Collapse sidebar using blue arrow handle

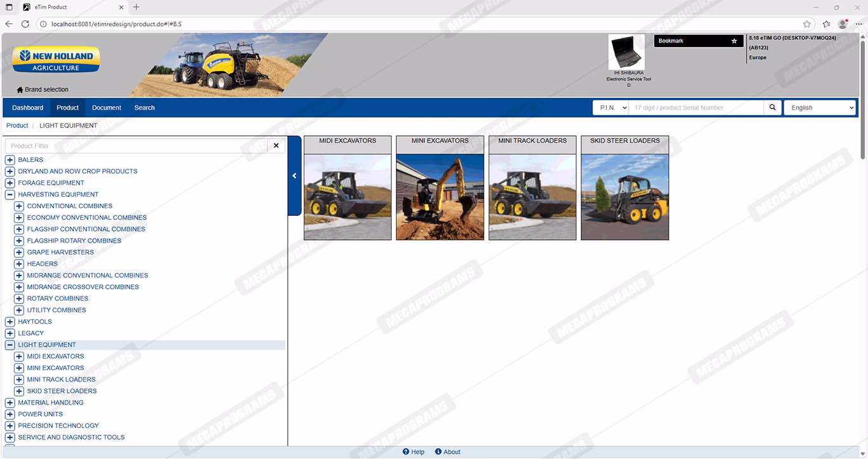tap(294, 176)
